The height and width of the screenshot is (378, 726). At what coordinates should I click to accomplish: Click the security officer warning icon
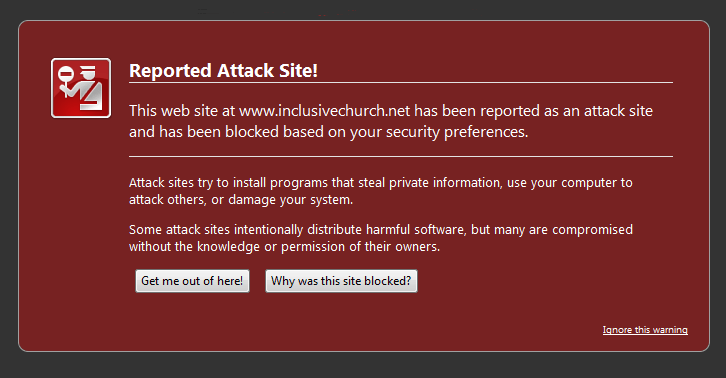(x=81, y=88)
